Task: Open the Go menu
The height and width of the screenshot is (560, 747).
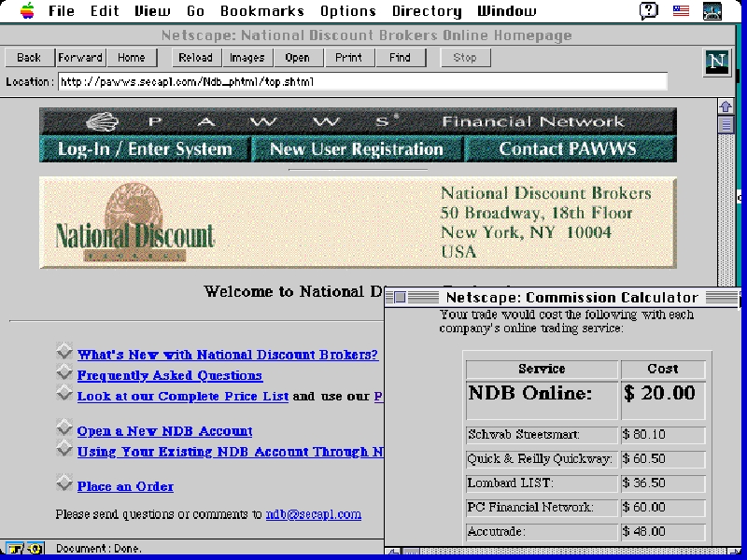Action: pos(195,10)
